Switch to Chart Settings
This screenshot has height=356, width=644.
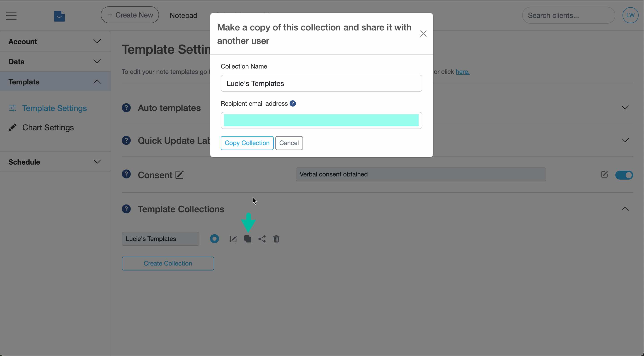[x=48, y=127]
